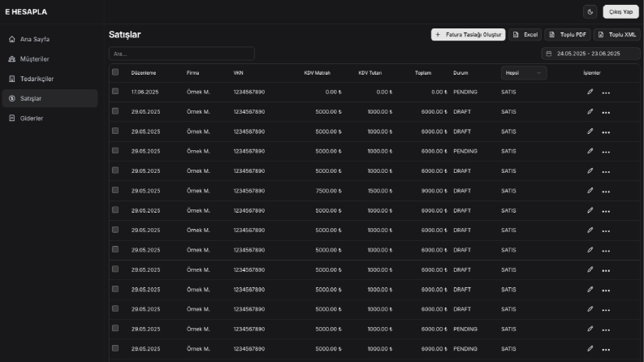Export the list with the Excel button
Viewport: 644px width, 362px height.
coord(525,34)
